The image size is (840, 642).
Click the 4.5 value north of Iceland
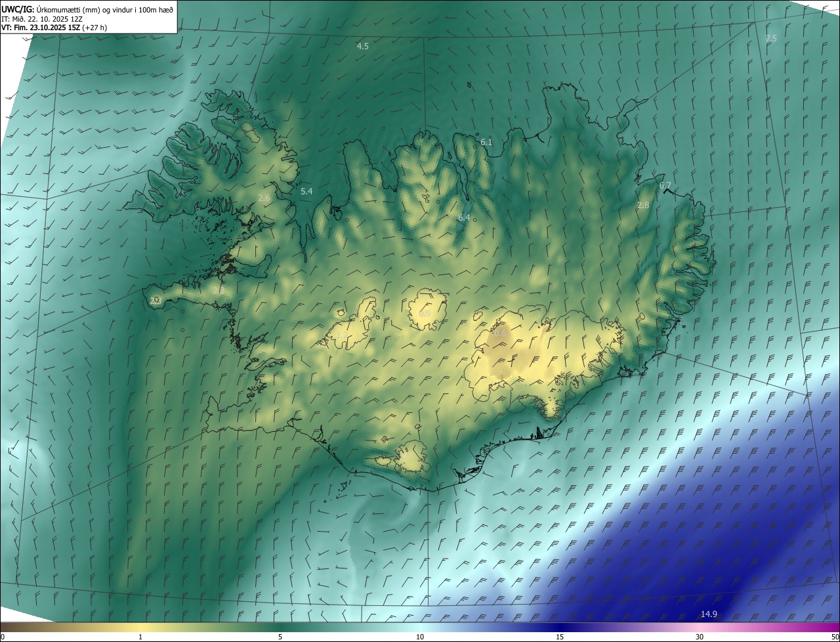pos(362,46)
